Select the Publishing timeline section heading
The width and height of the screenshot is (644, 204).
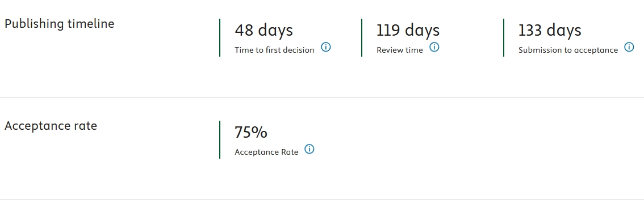[60, 24]
